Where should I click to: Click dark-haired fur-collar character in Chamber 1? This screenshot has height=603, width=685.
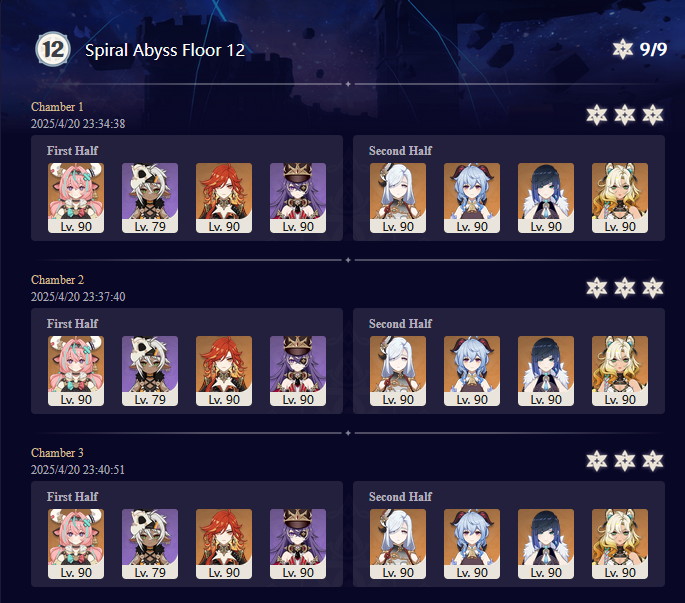[546, 198]
